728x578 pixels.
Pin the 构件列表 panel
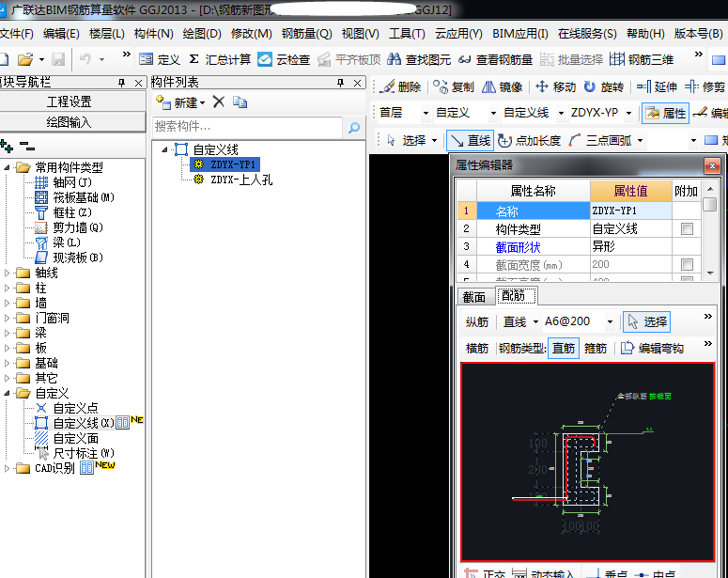click(341, 83)
